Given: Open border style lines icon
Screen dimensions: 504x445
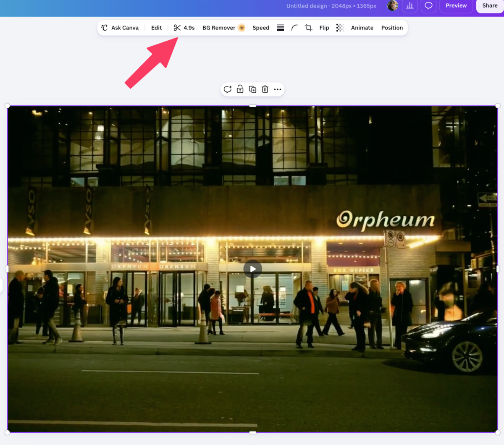Looking at the screenshot, I should tap(281, 28).
